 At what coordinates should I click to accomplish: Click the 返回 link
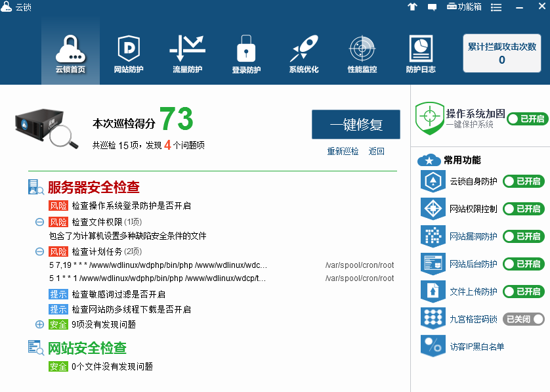coord(376,151)
